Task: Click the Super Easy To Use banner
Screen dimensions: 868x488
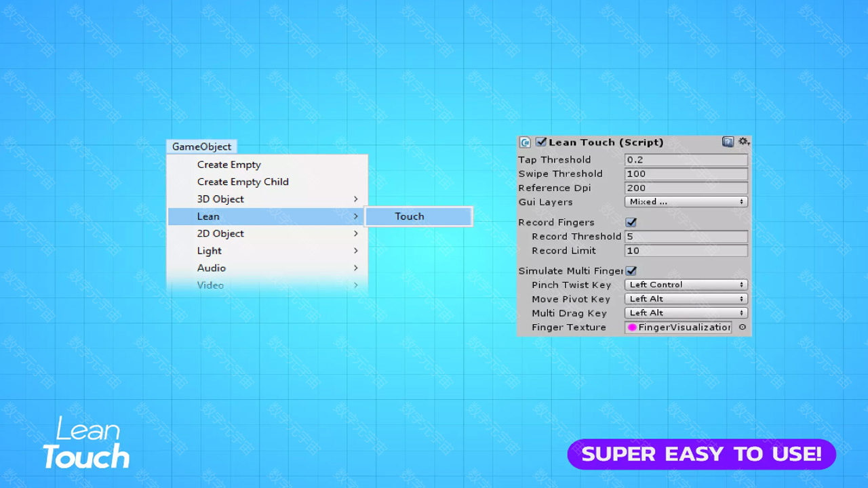Action: pyautogui.click(x=702, y=454)
